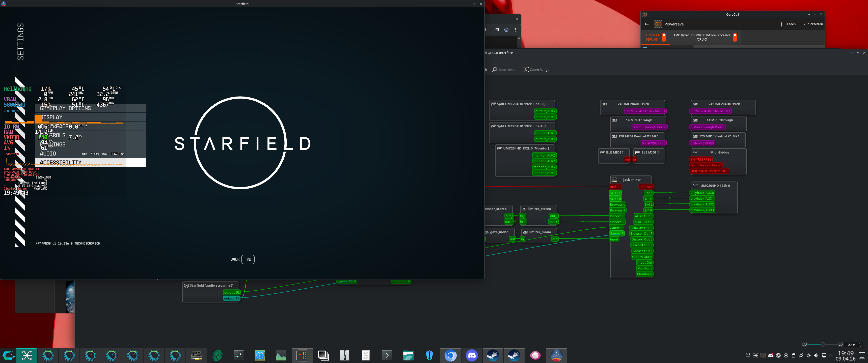Open brightness settings in system tray

pyautogui.click(x=809, y=355)
